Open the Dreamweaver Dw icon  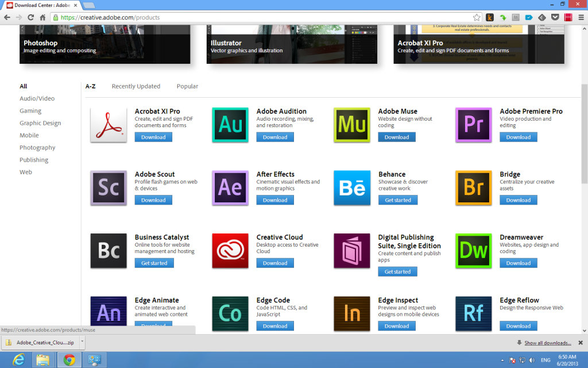[x=473, y=251]
